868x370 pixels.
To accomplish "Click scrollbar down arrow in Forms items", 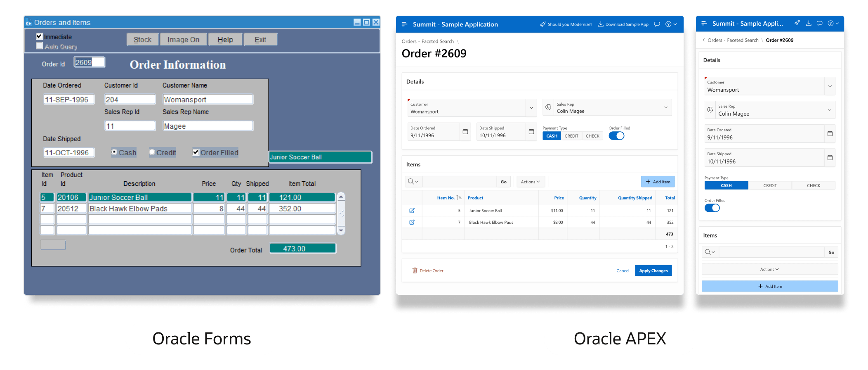I will tap(341, 230).
